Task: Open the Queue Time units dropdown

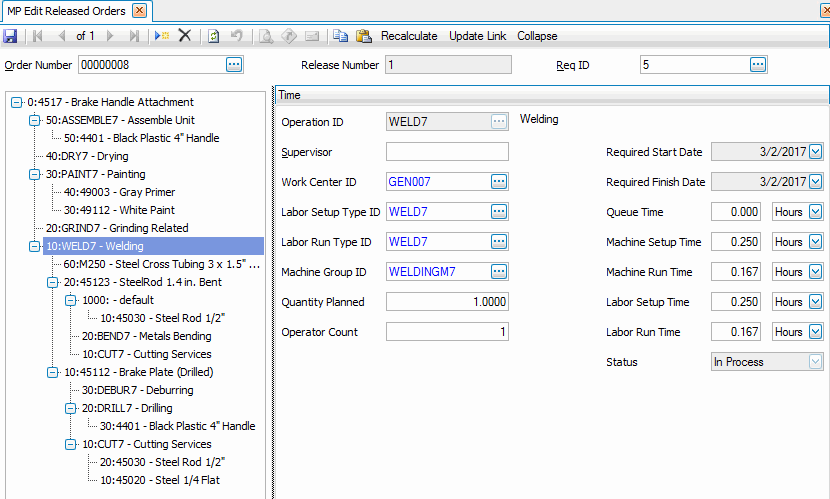Action: (x=816, y=212)
